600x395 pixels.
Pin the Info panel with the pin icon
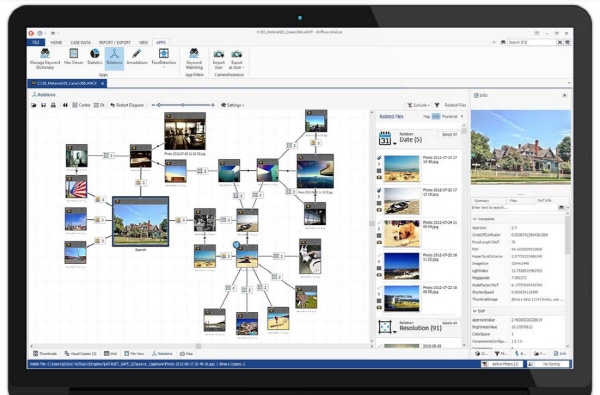[x=564, y=95]
